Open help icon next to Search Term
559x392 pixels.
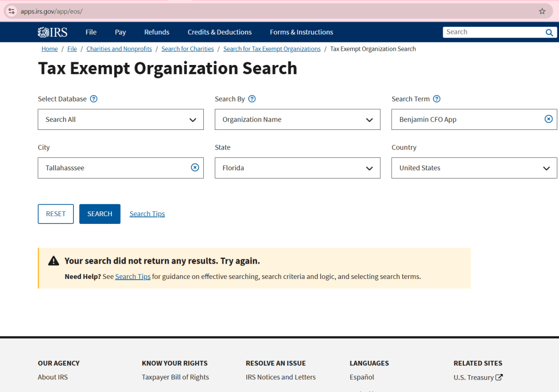point(437,99)
